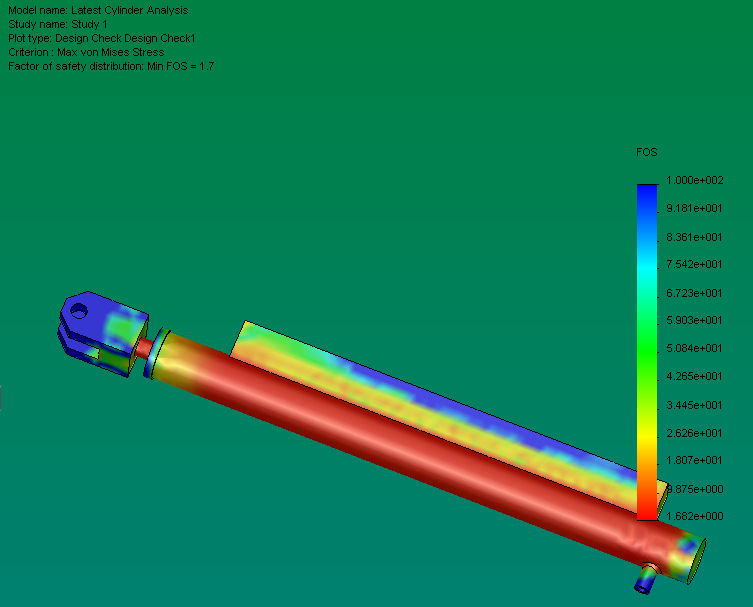Pick the red bottom of the color bar
Viewport: 753px width, 607px height.
647,507
